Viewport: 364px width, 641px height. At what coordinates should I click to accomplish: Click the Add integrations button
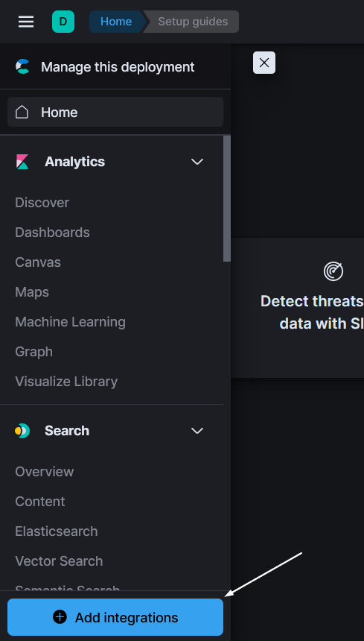(115, 617)
